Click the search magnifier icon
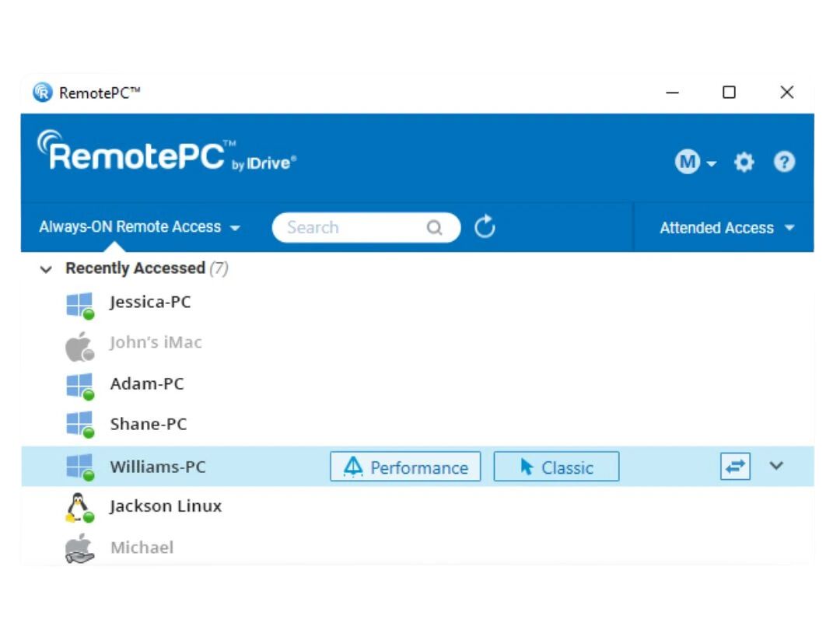This screenshot has width=840, height=630. coord(435,228)
